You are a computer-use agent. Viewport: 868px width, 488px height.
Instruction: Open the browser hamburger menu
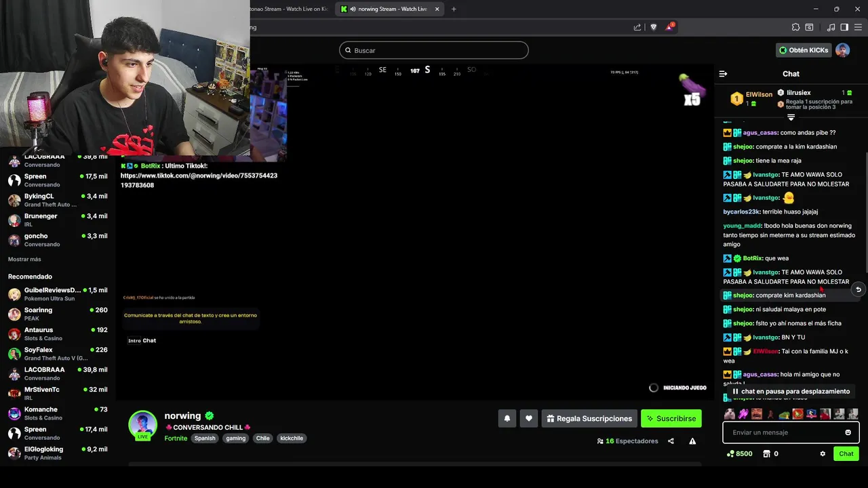tap(858, 27)
